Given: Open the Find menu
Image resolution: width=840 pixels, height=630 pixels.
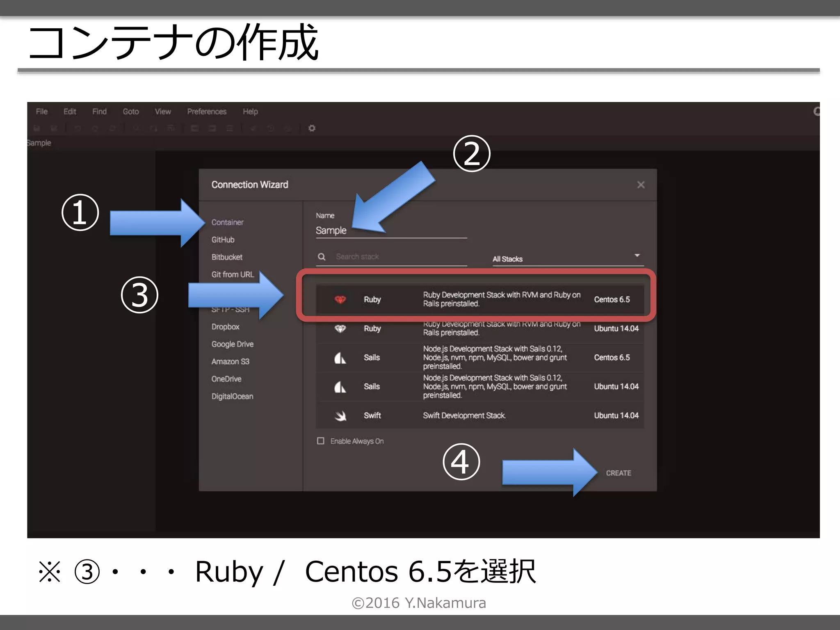Looking at the screenshot, I should pyautogui.click(x=99, y=112).
